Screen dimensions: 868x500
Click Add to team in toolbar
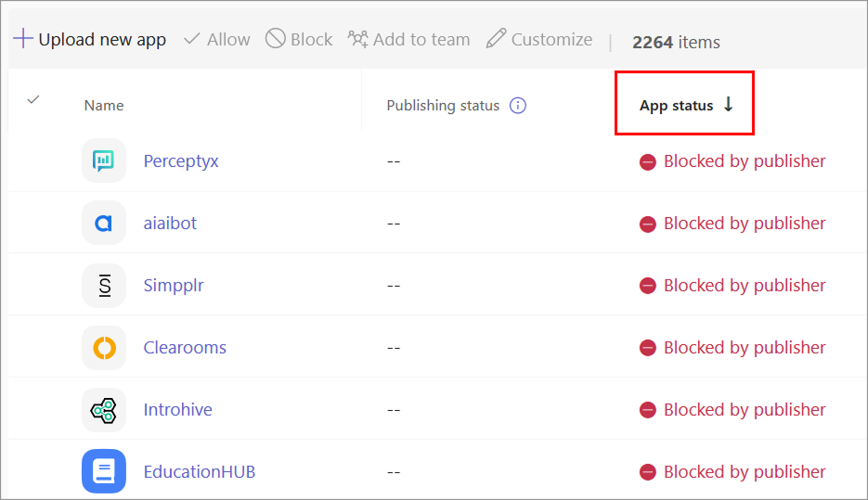(409, 40)
